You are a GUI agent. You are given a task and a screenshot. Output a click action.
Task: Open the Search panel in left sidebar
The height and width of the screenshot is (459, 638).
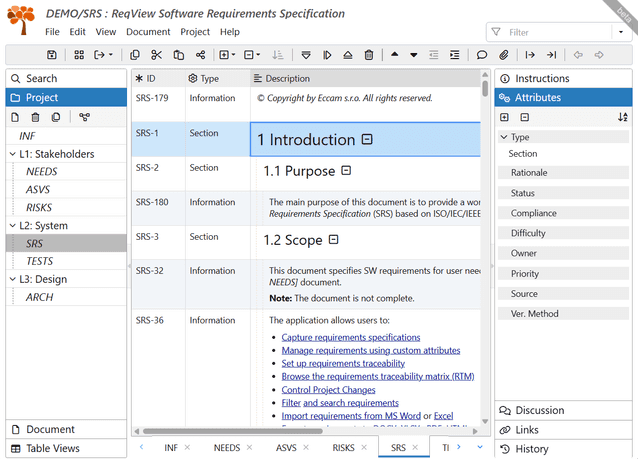(66, 78)
